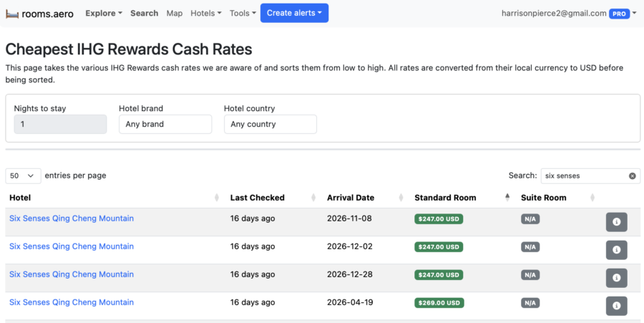Click the N/A suite badge for 2026-04-19
The height and width of the screenshot is (323, 644).
click(x=530, y=303)
